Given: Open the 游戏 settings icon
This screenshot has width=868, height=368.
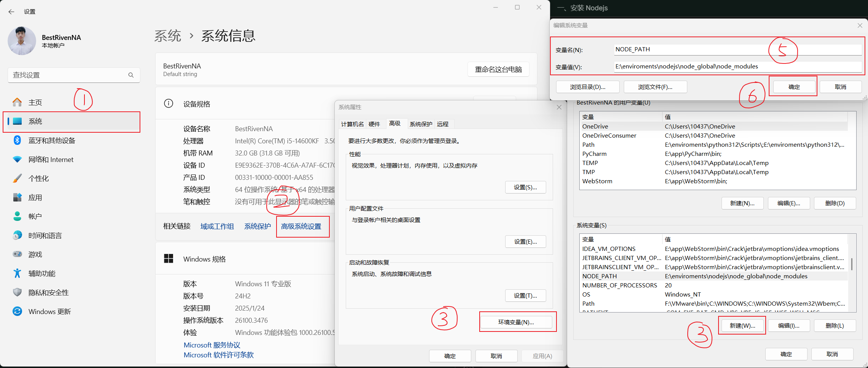Looking at the screenshot, I should [17, 254].
